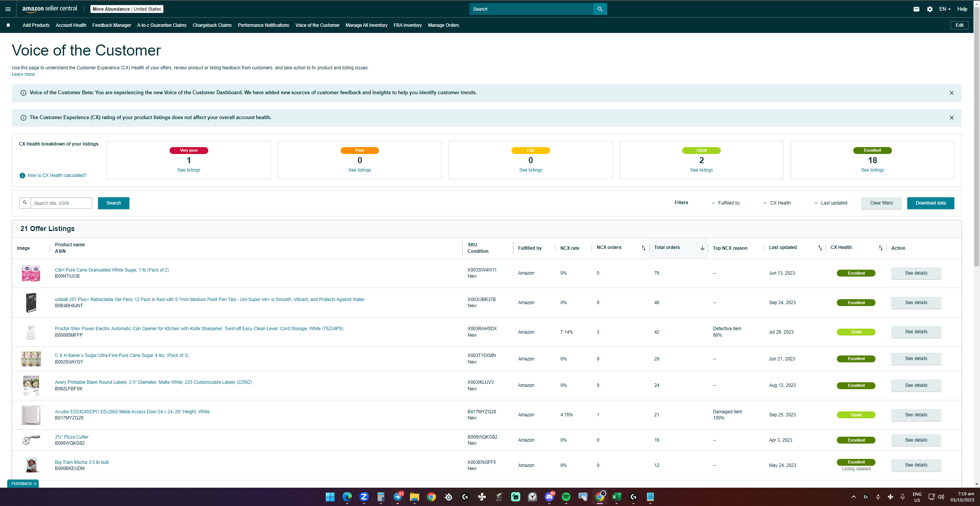Image resolution: width=980 pixels, height=506 pixels.
Task: Open the hamburger navigation menu
Action: (x=8, y=9)
